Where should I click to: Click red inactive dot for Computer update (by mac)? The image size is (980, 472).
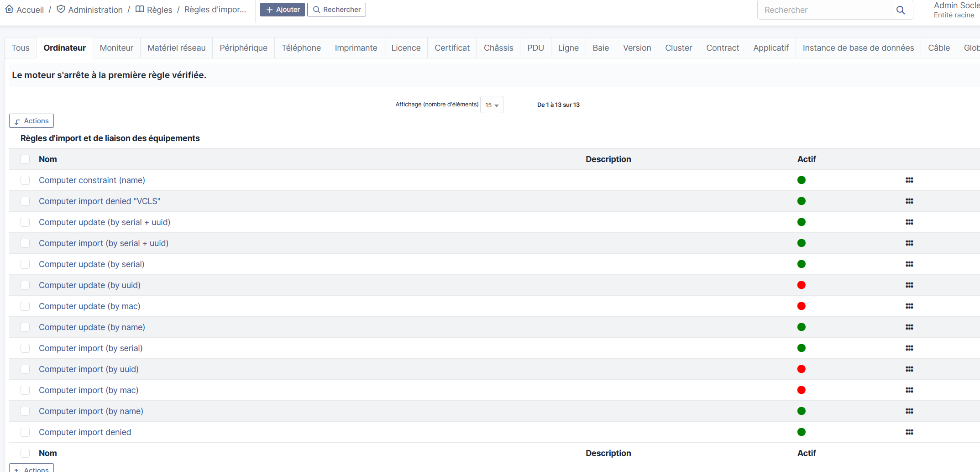(x=801, y=306)
